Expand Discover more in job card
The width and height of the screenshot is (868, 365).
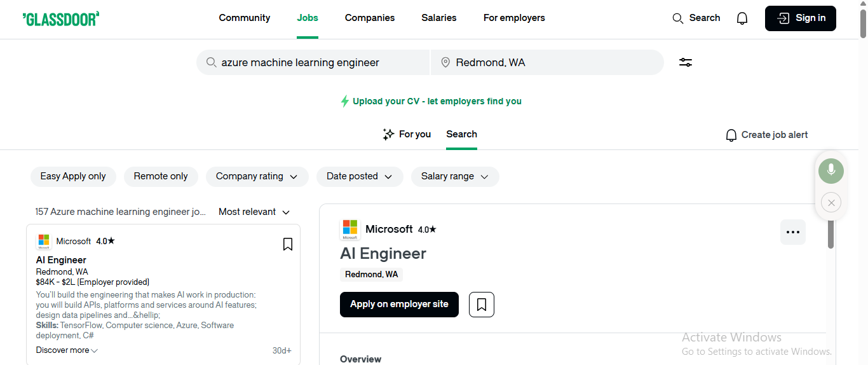pyautogui.click(x=67, y=350)
